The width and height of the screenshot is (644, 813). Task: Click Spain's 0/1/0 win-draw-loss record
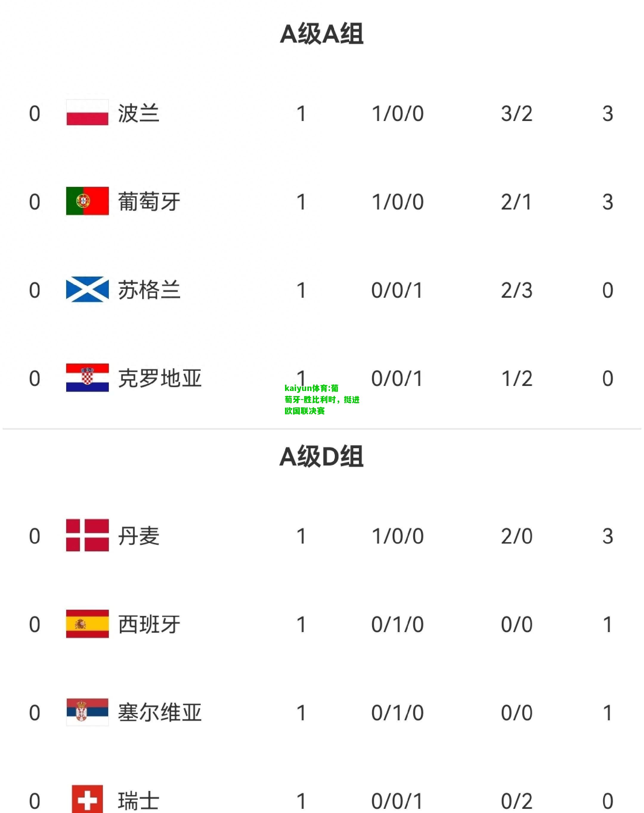397,625
